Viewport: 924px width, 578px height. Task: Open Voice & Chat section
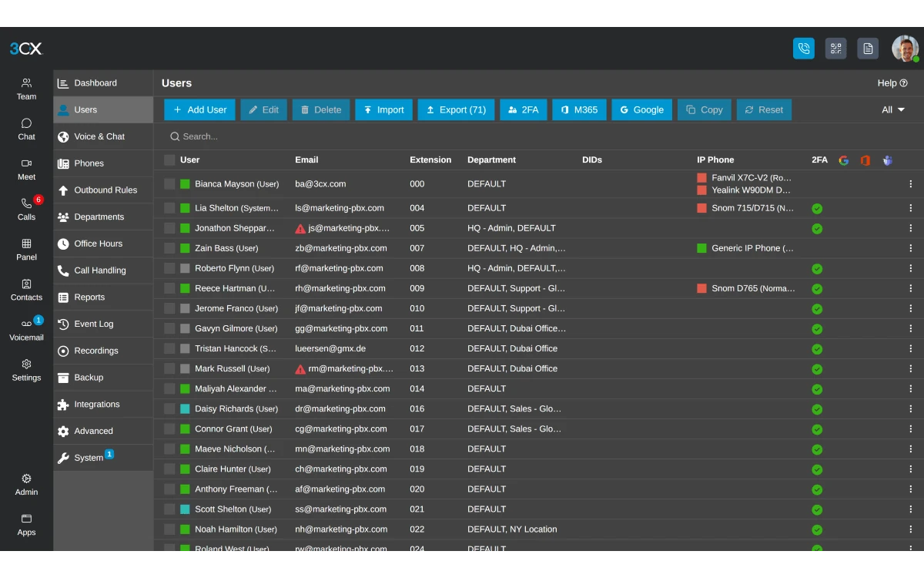103,136
